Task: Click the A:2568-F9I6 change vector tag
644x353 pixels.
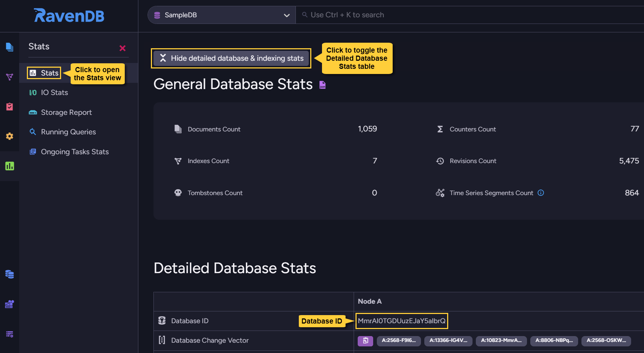Action: [x=399, y=341]
